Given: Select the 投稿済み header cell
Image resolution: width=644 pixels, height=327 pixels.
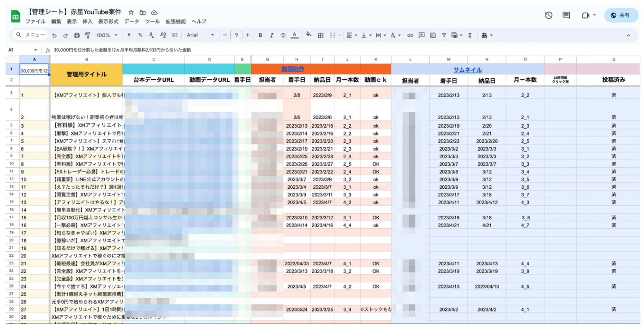Looking at the screenshot, I should tap(614, 80).
